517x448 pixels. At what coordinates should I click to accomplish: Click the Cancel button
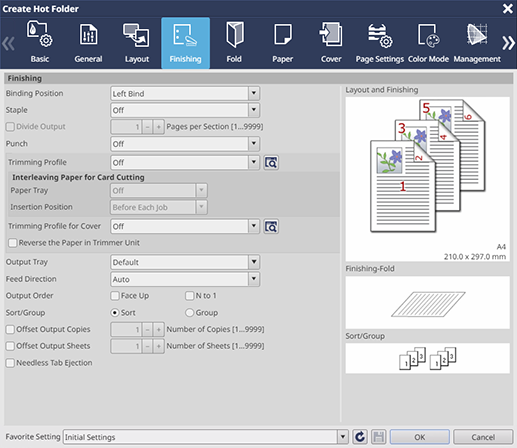(483, 437)
